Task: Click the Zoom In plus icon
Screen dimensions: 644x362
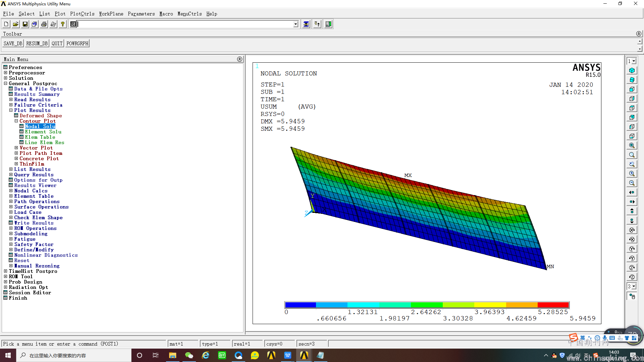Action: pyautogui.click(x=632, y=174)
